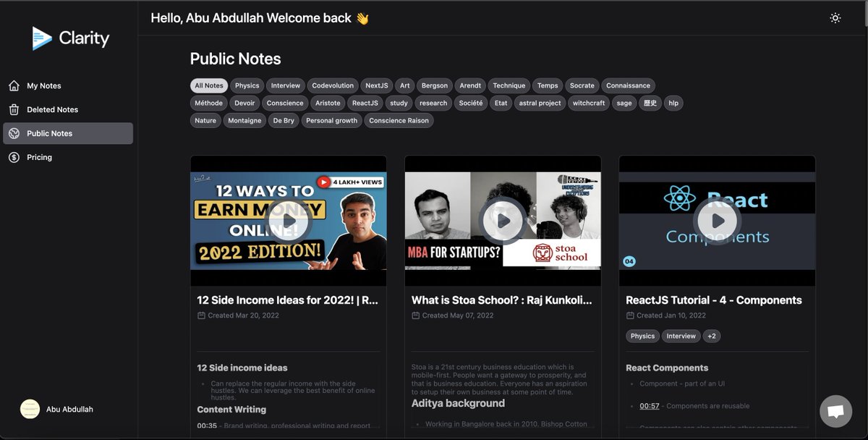Open the ReactJS Tutorial - 4 - Components title
This screenshot has width=868, height=440.
(x=714, y=300)
